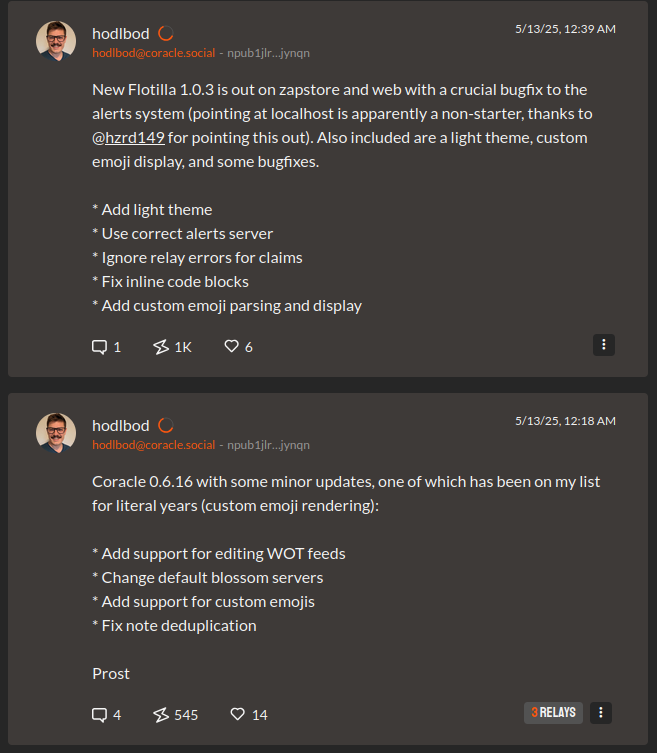This screenshot has height=753, width=657.
Task: Like the Coracle 0.6.16 post
Action: pyautogui.click(x=249, y=715)
